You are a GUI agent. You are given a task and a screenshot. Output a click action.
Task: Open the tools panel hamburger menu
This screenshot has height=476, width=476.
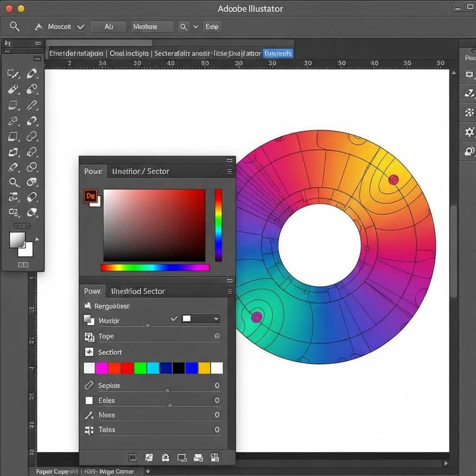tap(38, 43)
